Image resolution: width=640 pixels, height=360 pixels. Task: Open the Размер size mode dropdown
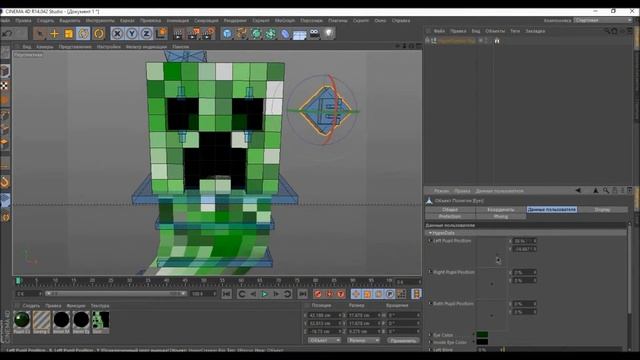click(363, 340)
